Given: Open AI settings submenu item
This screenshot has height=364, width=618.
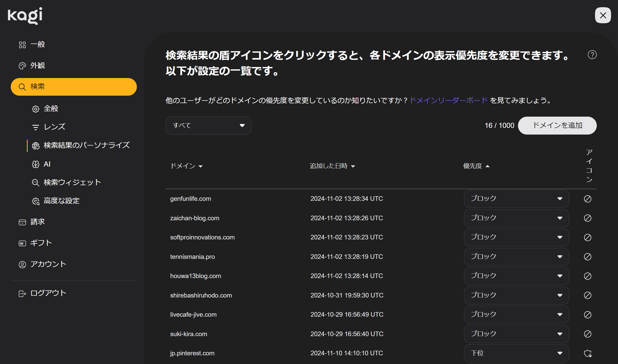Looking at the screenshot, I should (x=47, y=164).
